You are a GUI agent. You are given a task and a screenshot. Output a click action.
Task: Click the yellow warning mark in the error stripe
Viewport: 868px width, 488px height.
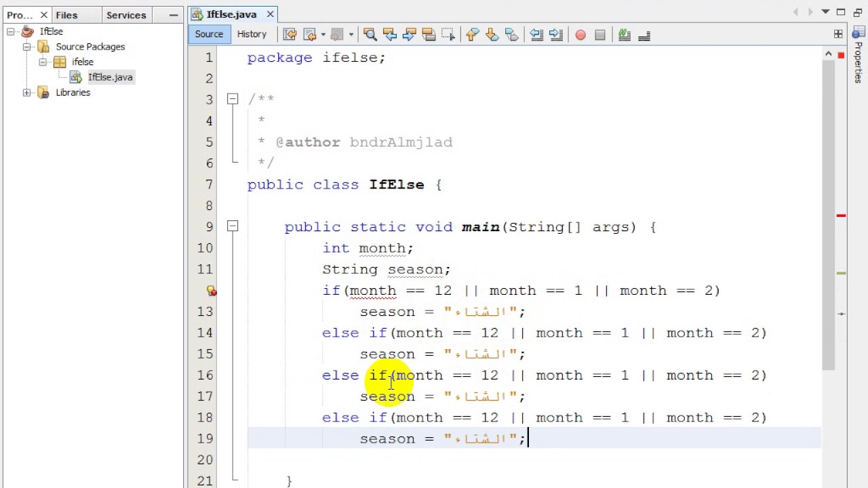click(841, 273)
